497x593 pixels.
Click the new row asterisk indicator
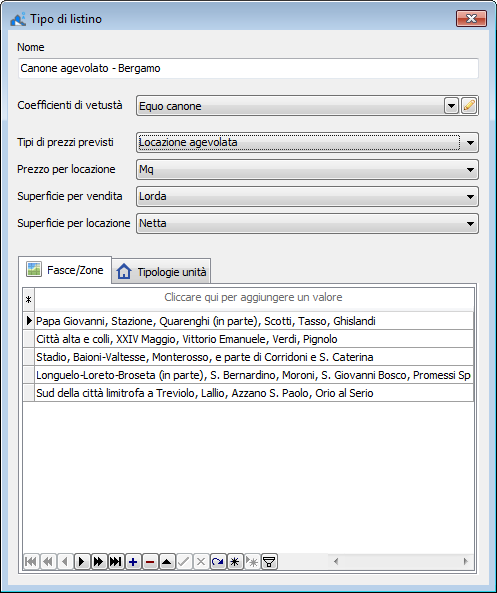(x=29, y=300)
